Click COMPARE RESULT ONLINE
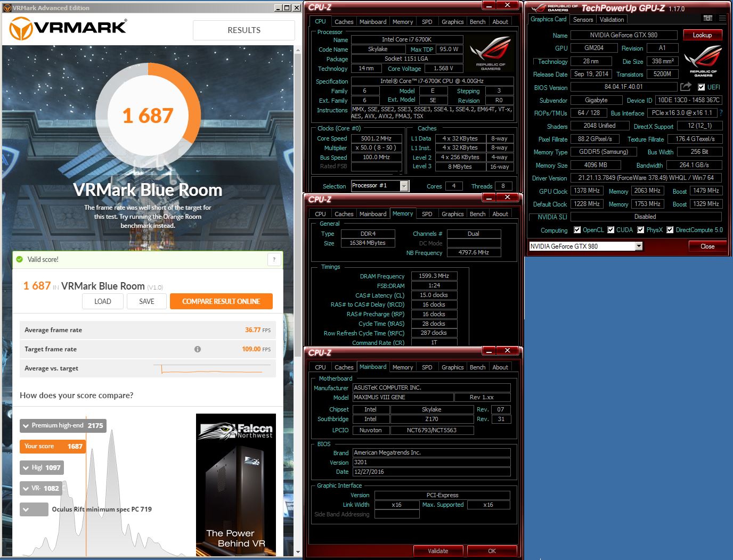 pyautogui.click(x=221, y=301)
